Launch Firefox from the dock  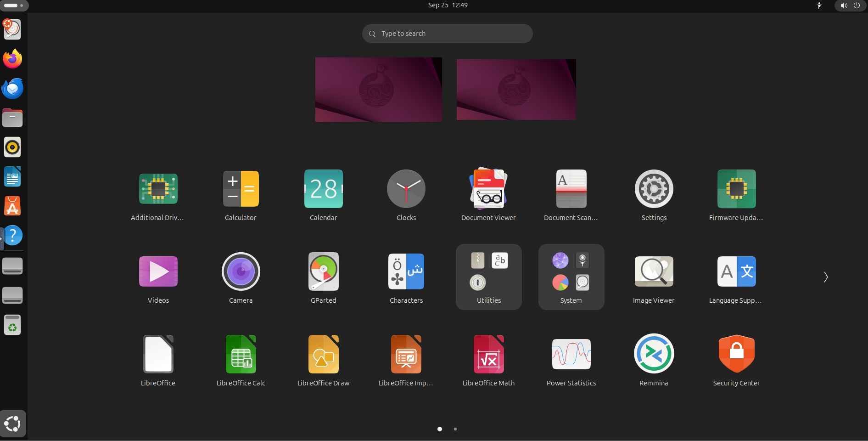point(12,59)
